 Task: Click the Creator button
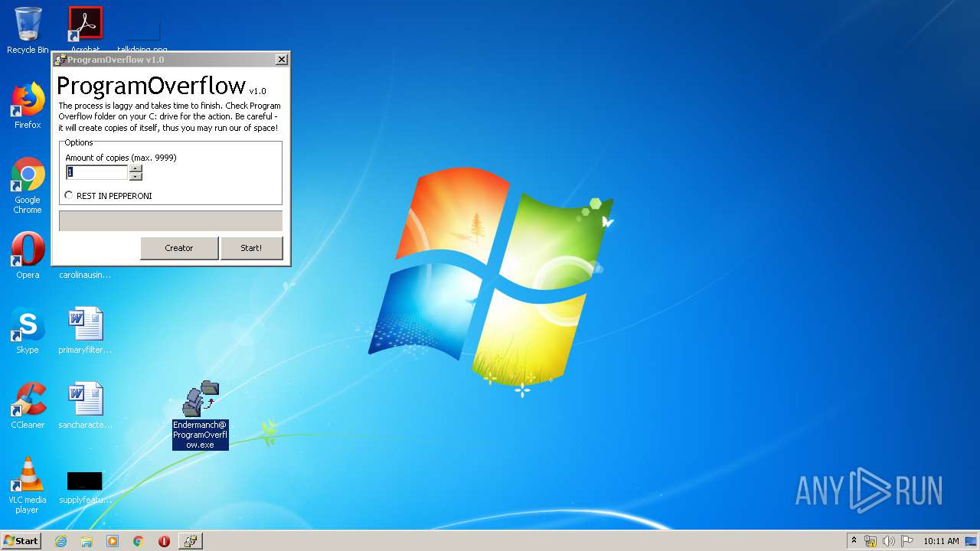pyautogui.click(x=179, y=248)
